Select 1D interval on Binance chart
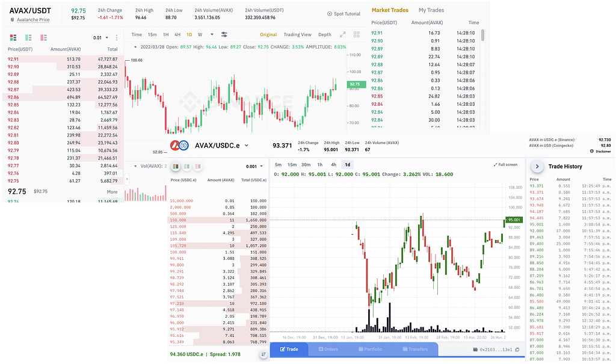Viewport: 616px width, 364px height. 189,34
